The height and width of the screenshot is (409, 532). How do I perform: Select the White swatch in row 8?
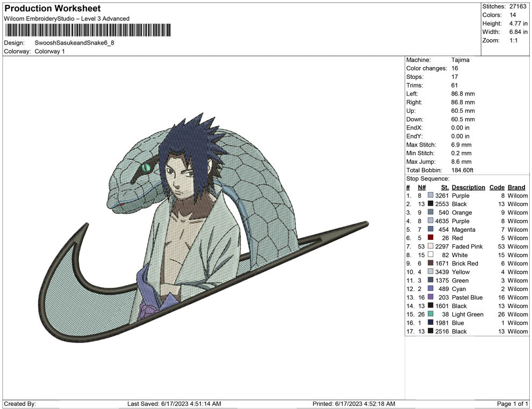430,255
